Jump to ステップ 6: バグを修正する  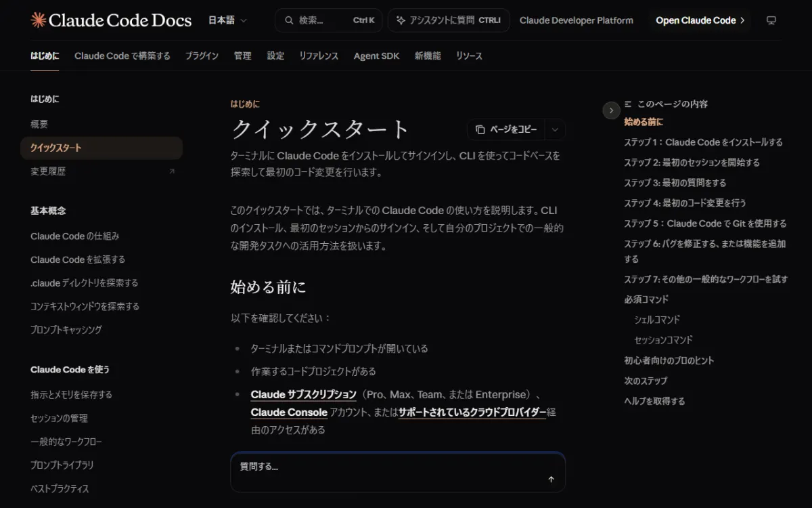[x=704, y=251]
